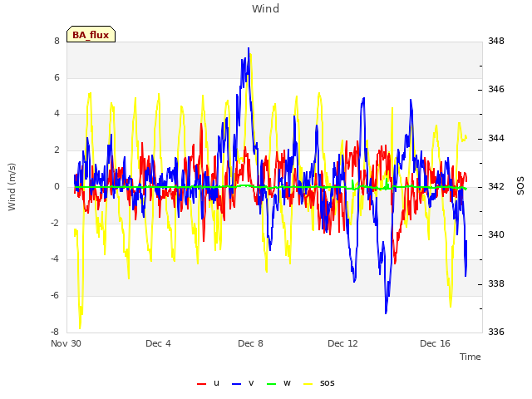Click the blue v peak near Dec 8

[249, 48]
